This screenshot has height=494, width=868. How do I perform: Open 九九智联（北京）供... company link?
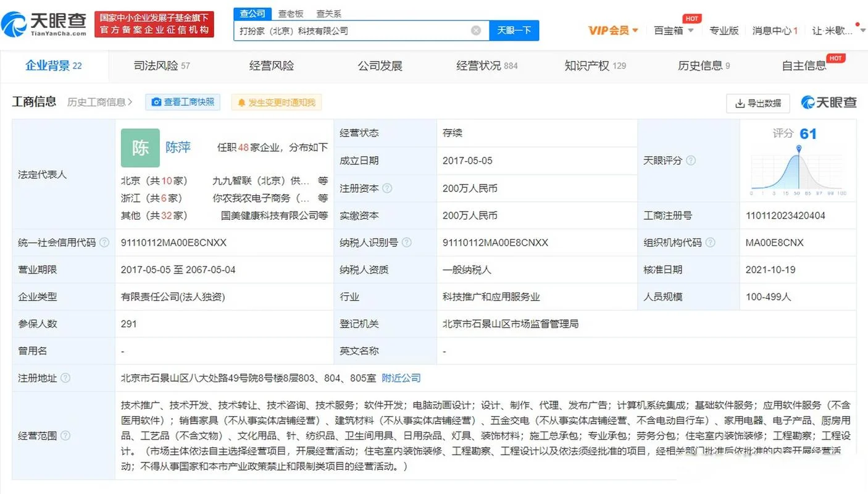261,181
